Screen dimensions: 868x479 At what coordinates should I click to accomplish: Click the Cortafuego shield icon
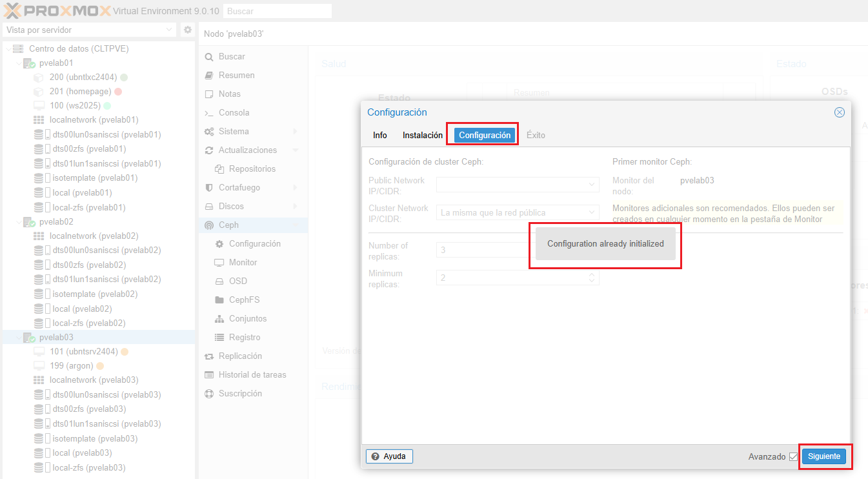pyautogui.click(x=209, y=188)
